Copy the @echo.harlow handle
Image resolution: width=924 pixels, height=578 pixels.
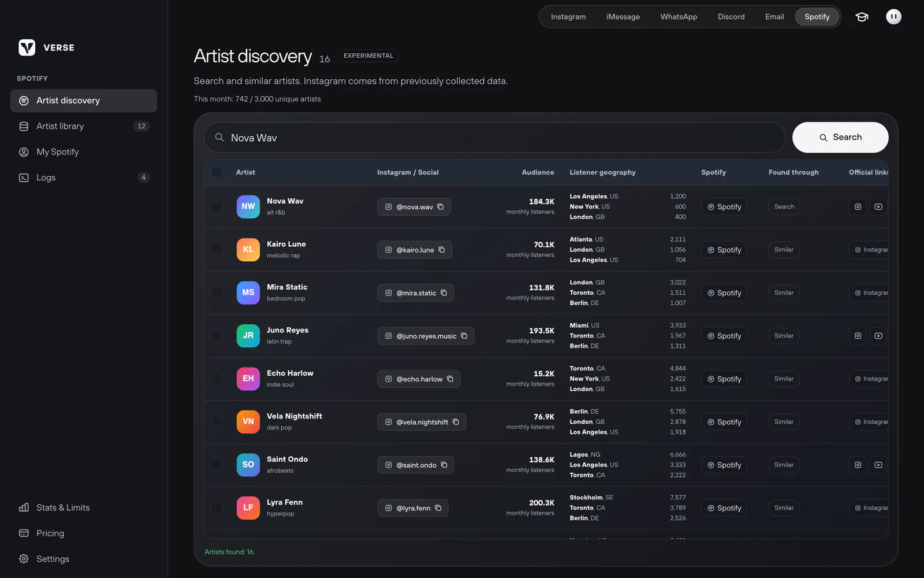[x=450, y=379]
